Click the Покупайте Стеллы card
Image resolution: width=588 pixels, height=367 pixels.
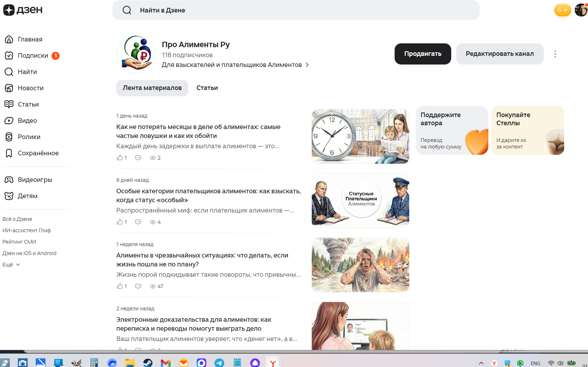tap(528, 130)
